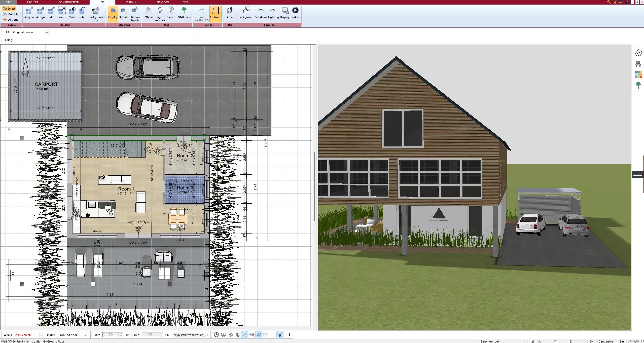Image resolution: width=644 pixels, height=343 pixels.
Task: Open the furniture catalog chair icon
Action: [638, 64]
